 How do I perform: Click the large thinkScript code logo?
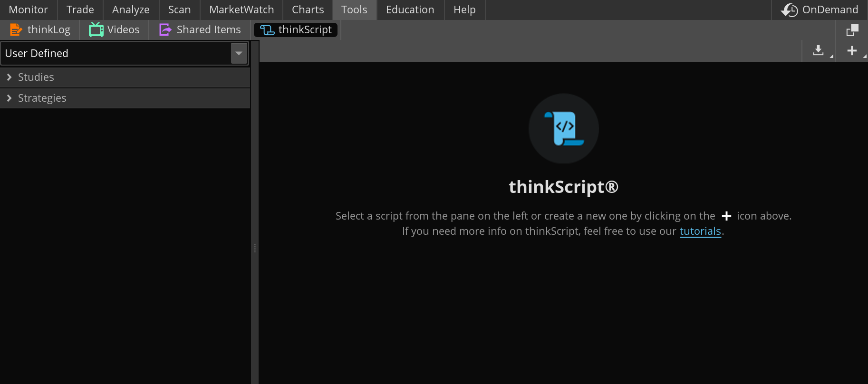564,129
